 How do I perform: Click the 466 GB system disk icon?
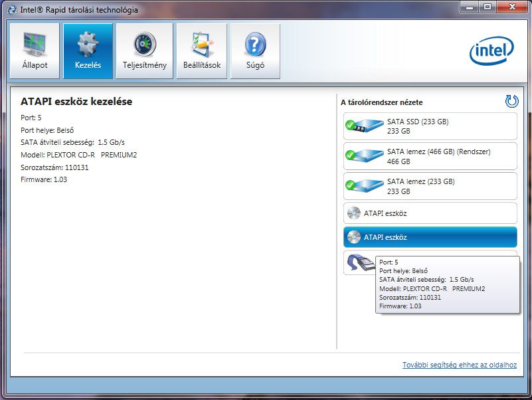[x=365, y=156]
